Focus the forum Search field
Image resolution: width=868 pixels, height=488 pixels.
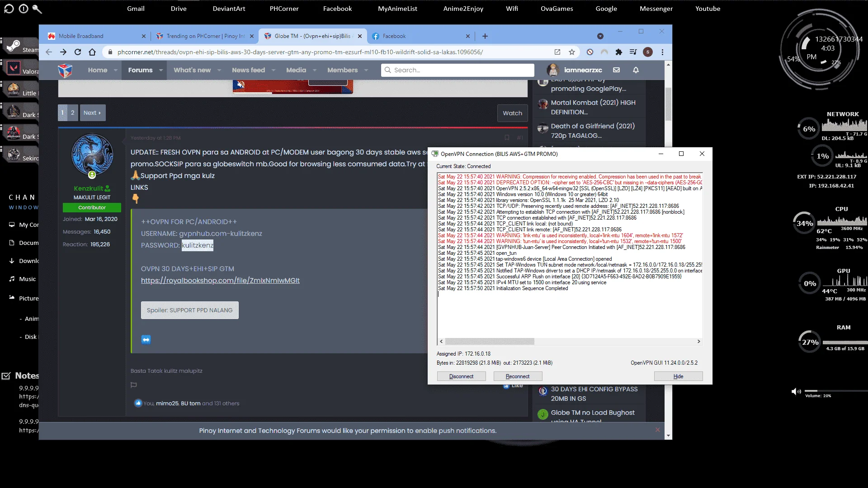point(458,70)
